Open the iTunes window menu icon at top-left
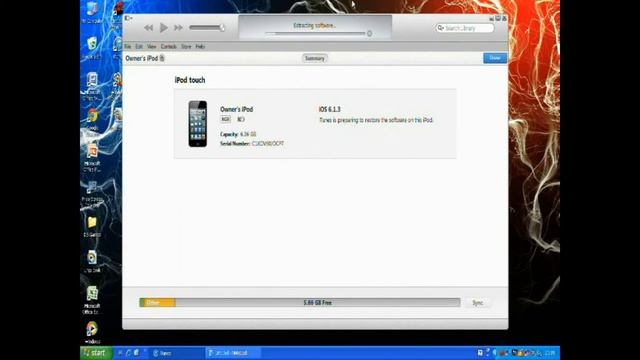 (x=128, y=18)
